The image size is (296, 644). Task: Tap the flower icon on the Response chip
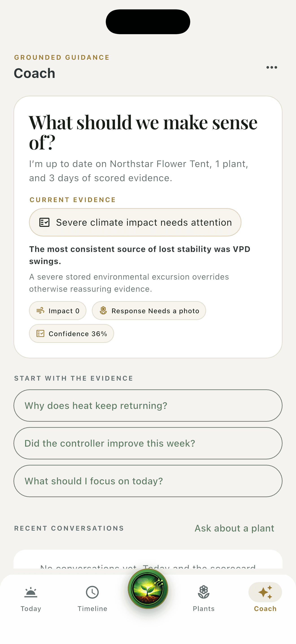tap(103, 311)
